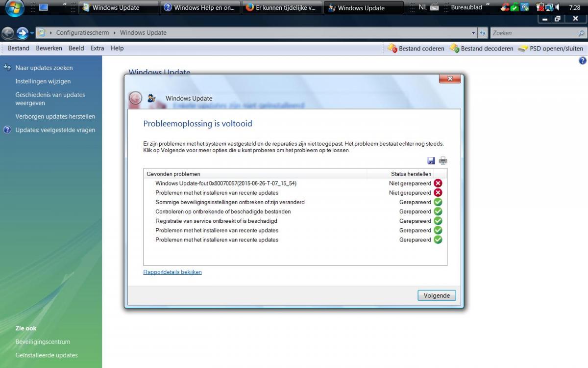This screenshot has width=588, height=368.
Task: Select Controleren op ontbrekende of beschadigde bestanden
Action: 295,211
